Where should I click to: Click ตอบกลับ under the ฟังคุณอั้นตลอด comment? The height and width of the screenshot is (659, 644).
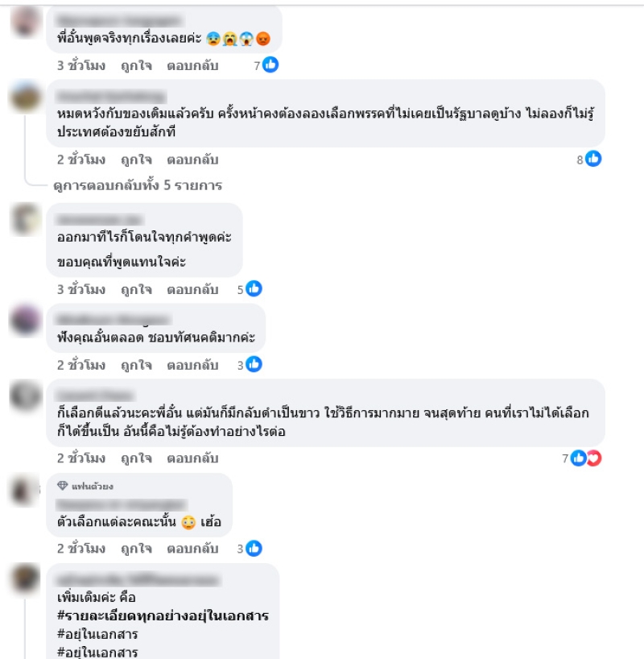[193, 365]
